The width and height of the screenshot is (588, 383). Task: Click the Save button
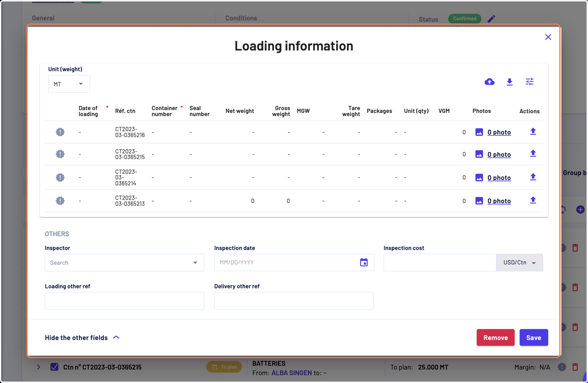click(x=534, y=337)
